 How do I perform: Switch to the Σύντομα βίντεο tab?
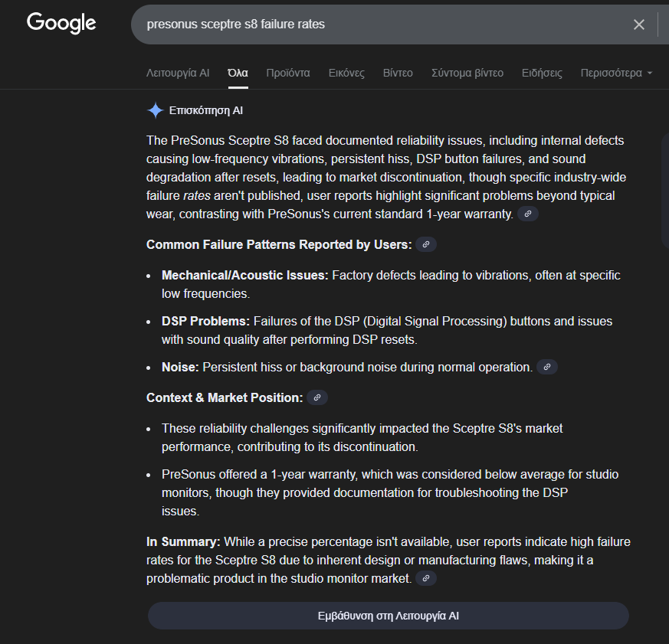pyautogui.click(x=467, y=73)
